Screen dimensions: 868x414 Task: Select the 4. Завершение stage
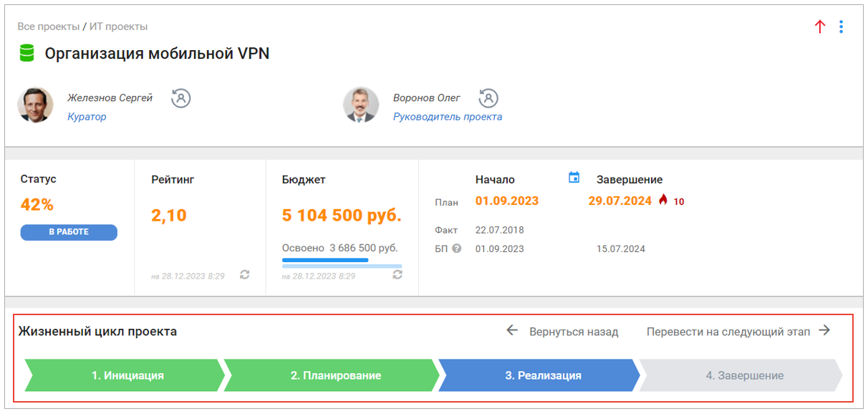click(744, 375)
